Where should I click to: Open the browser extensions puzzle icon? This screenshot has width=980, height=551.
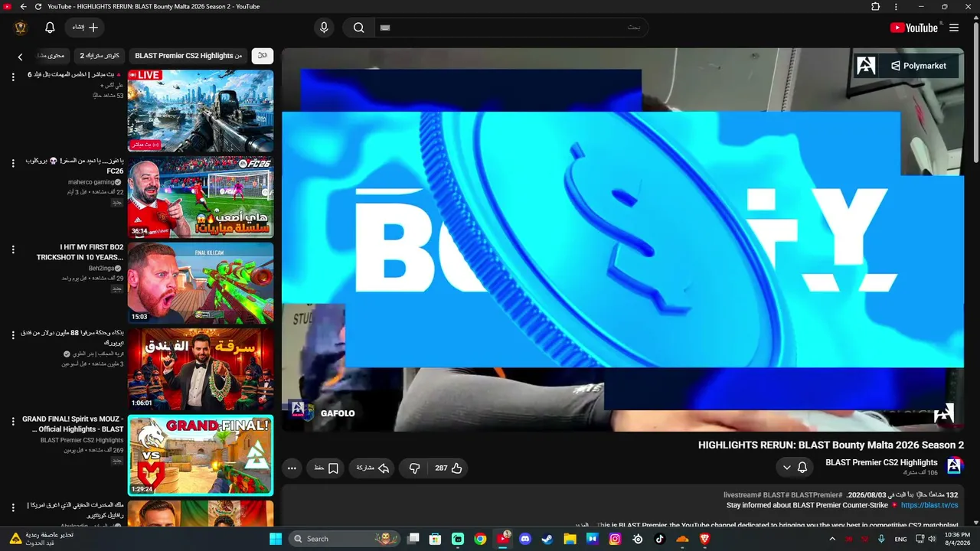coord(875,7)
